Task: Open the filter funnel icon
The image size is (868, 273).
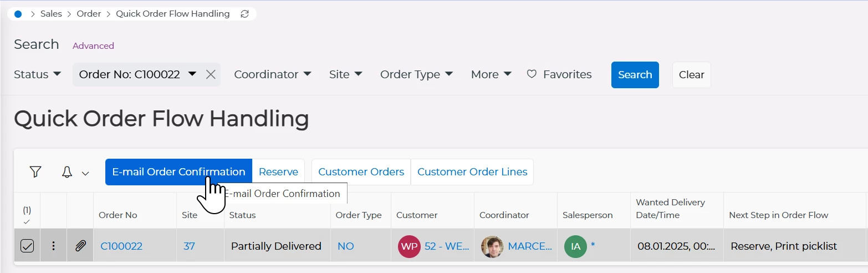Action: tap(35, 172)
